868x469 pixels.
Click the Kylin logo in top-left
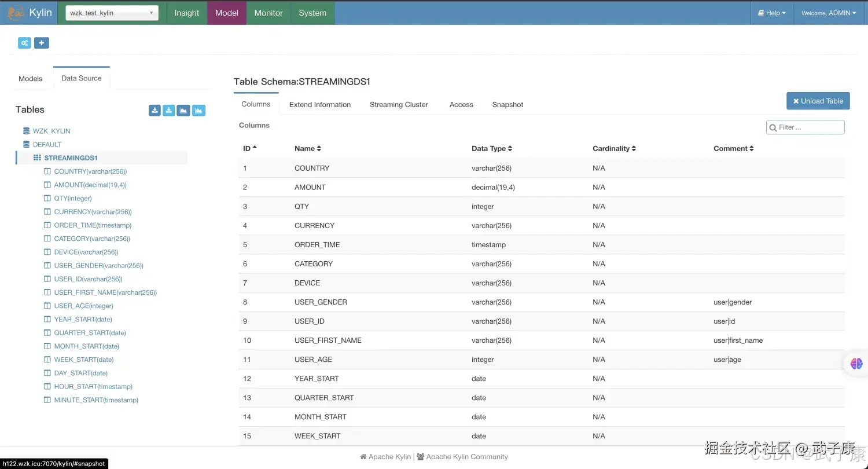29,13
